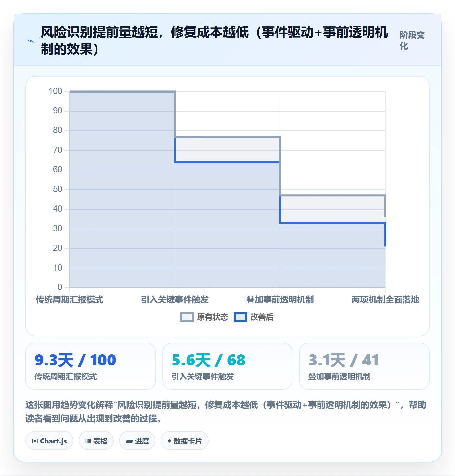455x476 pixels.
Task: Click the 阶段变化 label in header
Action: point(412,40)
